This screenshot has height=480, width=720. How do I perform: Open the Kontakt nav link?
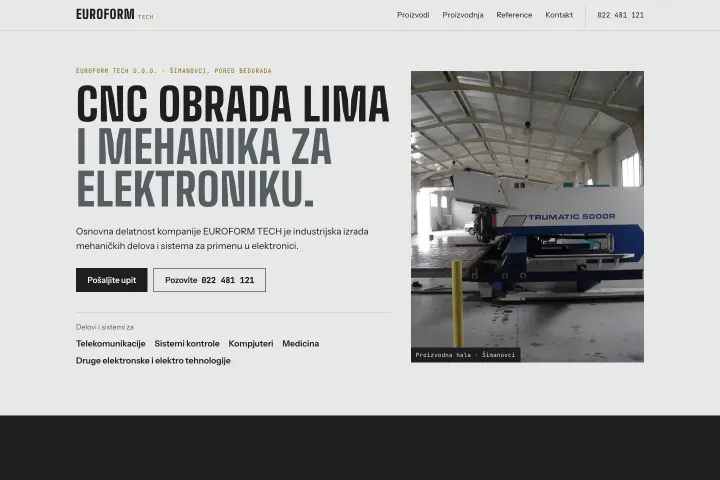[x=559, y=15]
